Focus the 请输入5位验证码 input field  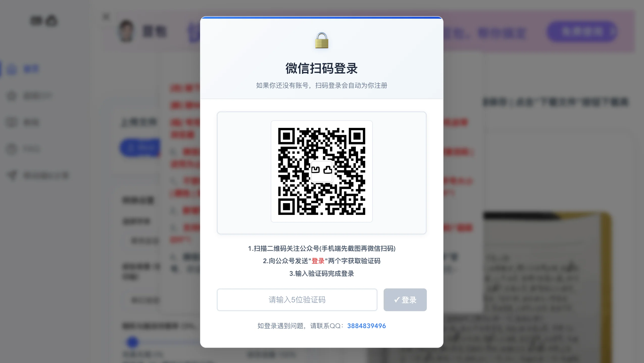click(297, 300)
